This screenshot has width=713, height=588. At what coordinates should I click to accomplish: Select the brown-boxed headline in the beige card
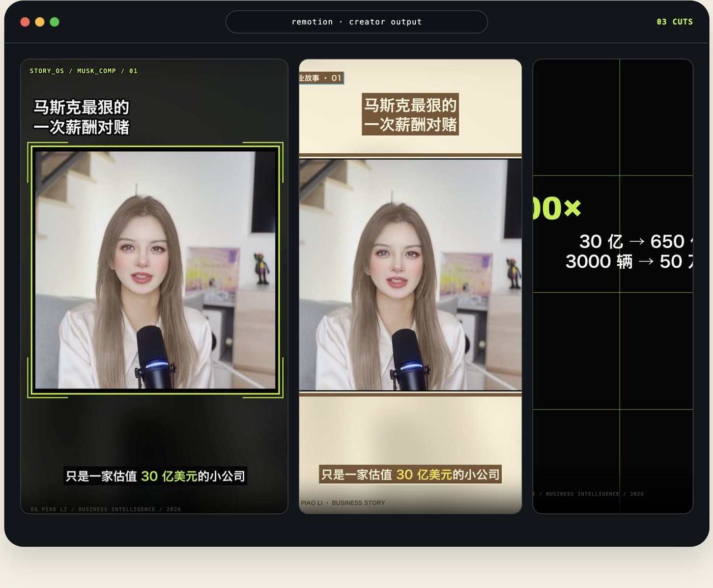point(410,115)
